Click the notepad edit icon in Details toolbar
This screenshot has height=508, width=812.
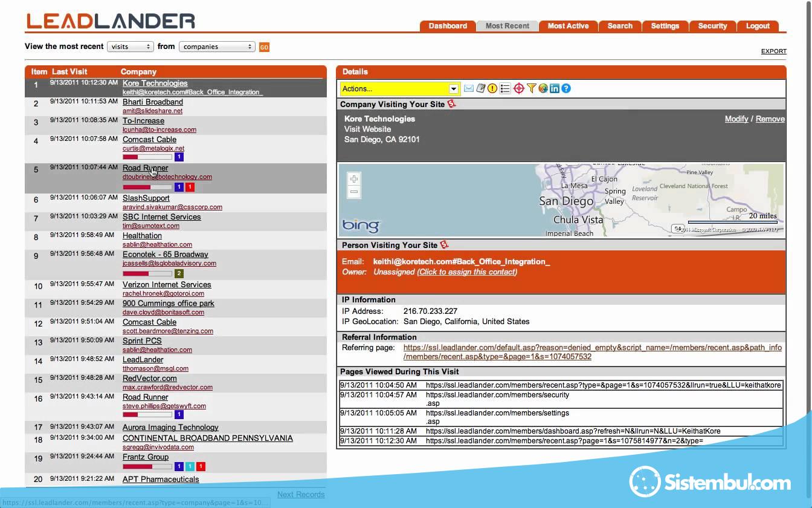(x=481, y=88)
